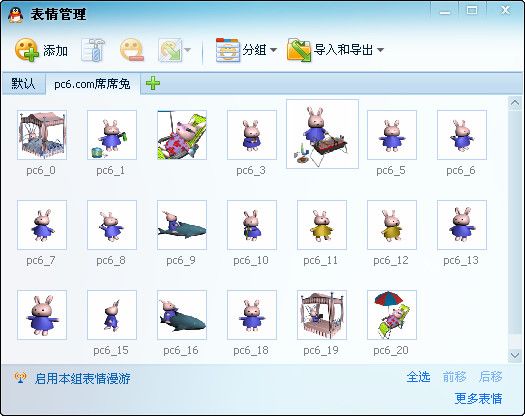
Task: Select emoticon pc6_5
Action: click(392, 135)
